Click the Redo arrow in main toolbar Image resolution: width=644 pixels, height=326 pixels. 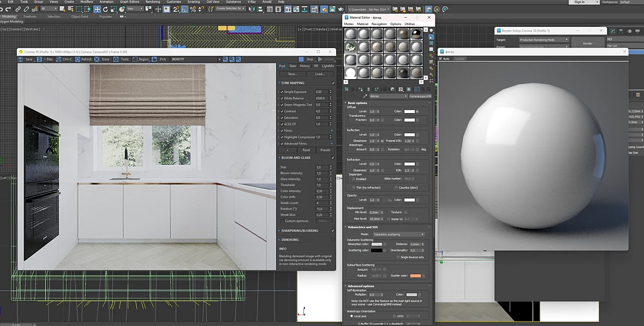8,9
